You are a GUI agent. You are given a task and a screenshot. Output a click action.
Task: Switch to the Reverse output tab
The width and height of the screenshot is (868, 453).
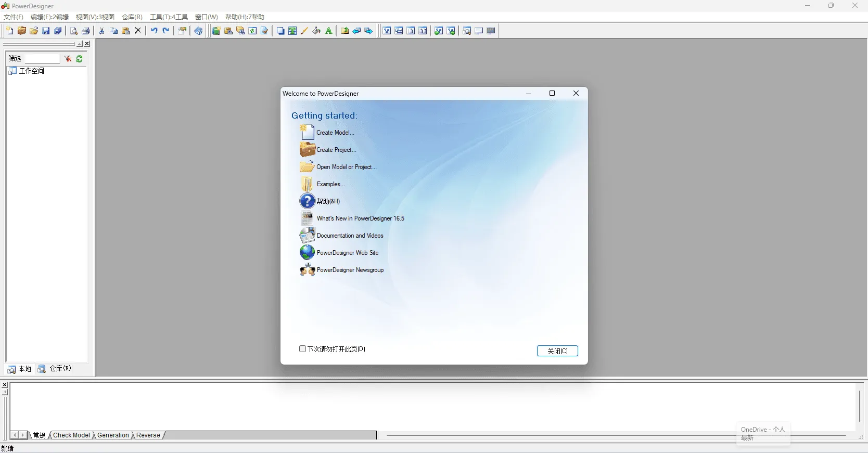coord(148,435)
